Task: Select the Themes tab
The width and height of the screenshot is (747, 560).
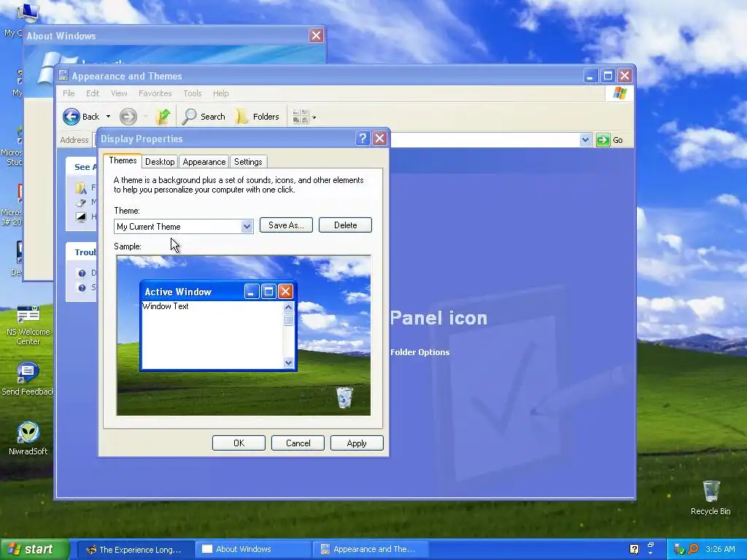Action: [123, 160]
